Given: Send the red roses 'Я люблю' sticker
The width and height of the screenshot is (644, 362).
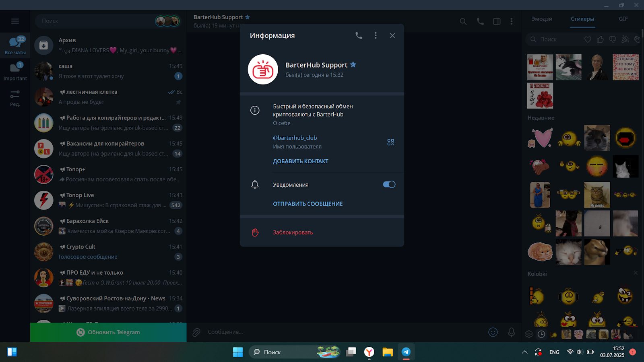Looking at the screenshot, I should coord(540,96).
